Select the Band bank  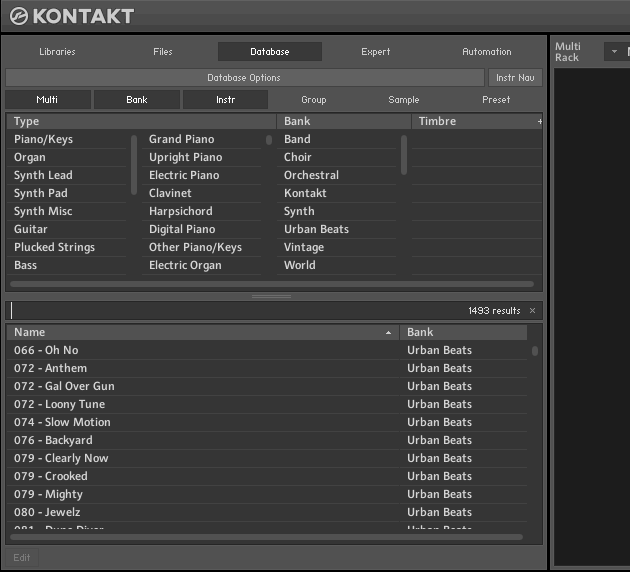[337, 139]
